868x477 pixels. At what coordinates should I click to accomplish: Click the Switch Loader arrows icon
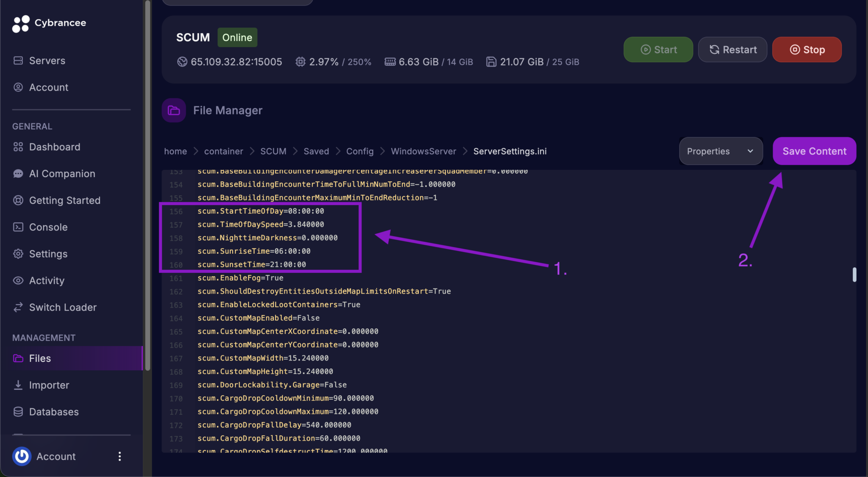(18, 307)
